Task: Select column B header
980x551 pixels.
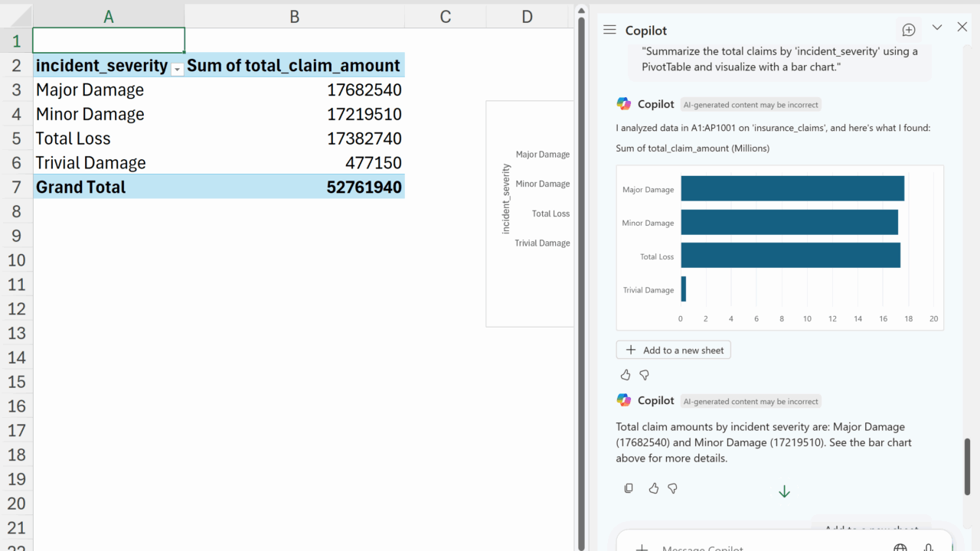Action: (x=294, y=16)
